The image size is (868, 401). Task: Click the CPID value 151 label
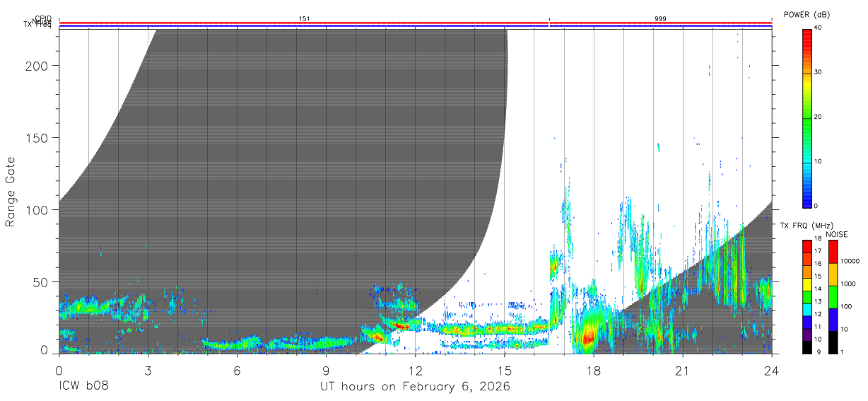(x=305, y=19)
